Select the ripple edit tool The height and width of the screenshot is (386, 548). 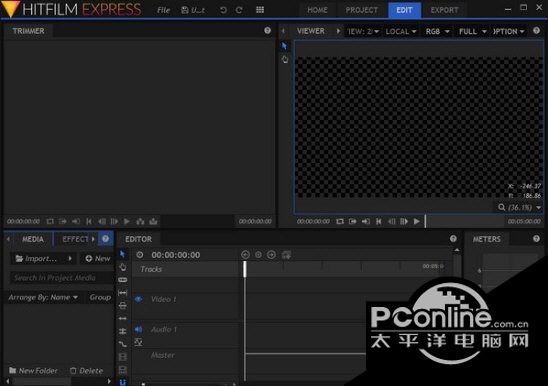coord(123,319)
